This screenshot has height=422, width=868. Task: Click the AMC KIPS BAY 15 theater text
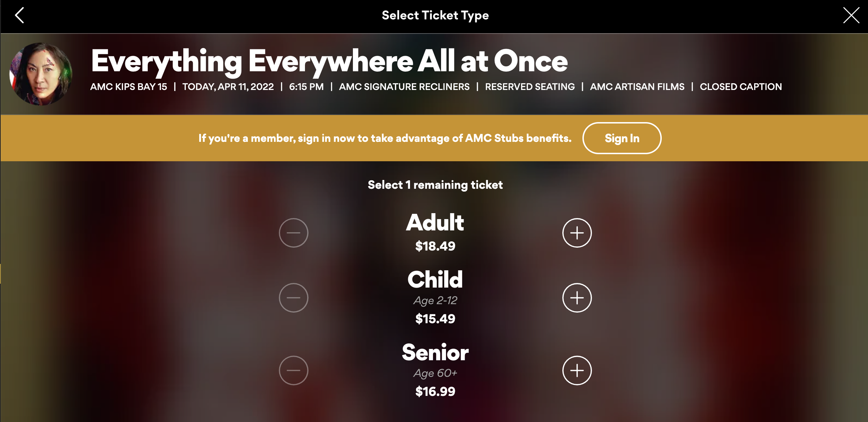(128, 87)
